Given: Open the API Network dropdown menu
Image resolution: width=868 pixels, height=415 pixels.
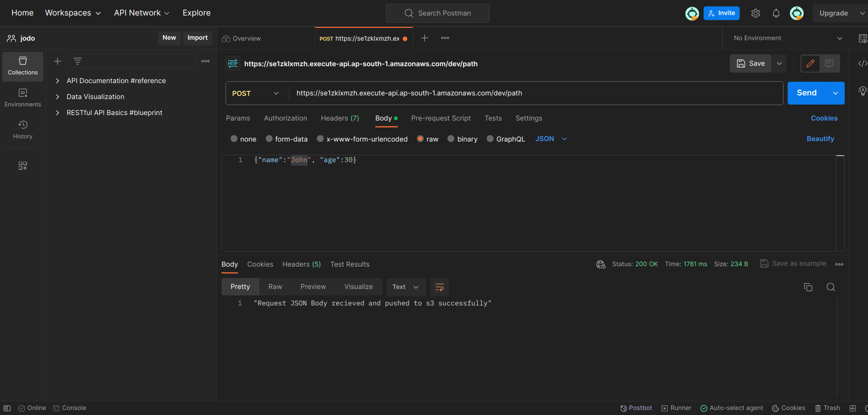Looking at the screenshot, I should click(142, 13).
